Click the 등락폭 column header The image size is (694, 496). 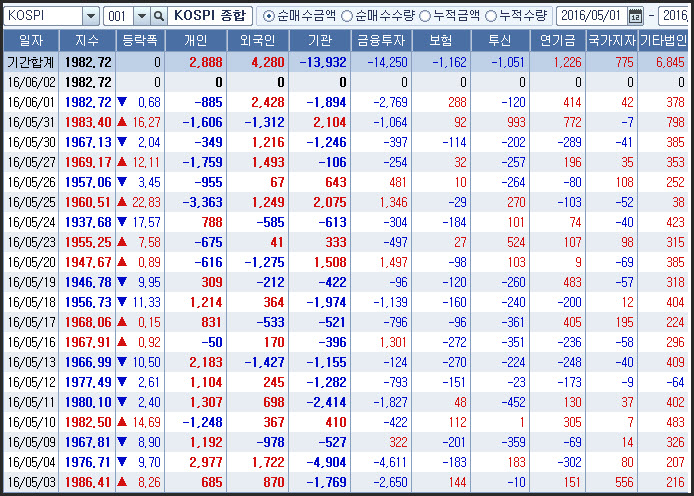(x=140, y=41)
